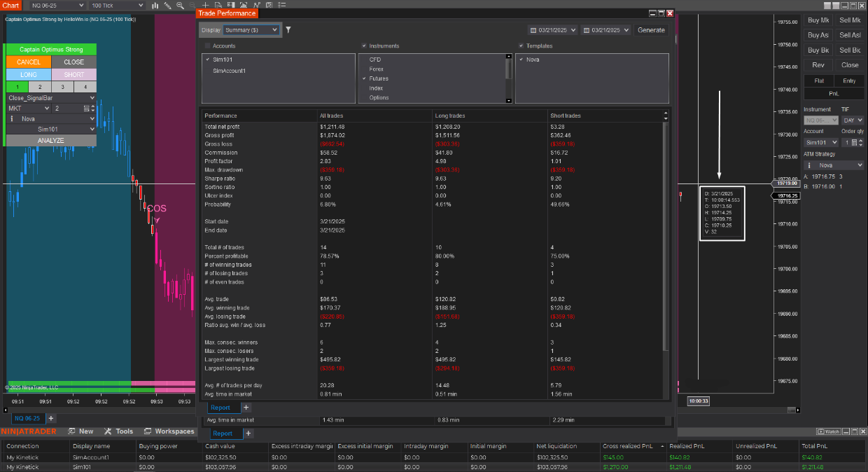The height and width of the screenshot is (472, 868).
Task: Select the drawing tools pencil icon
Action: [x=167, y=5]
